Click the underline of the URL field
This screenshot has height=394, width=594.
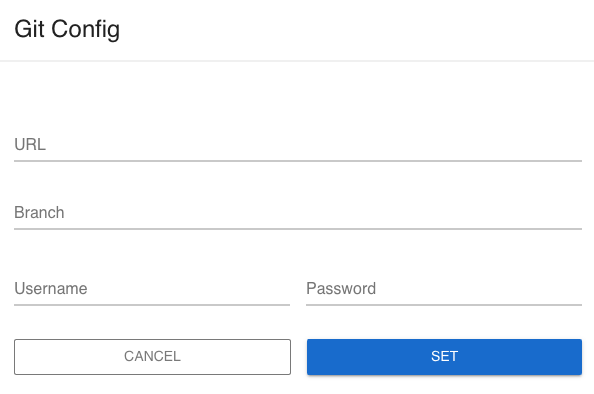(298, 161)
